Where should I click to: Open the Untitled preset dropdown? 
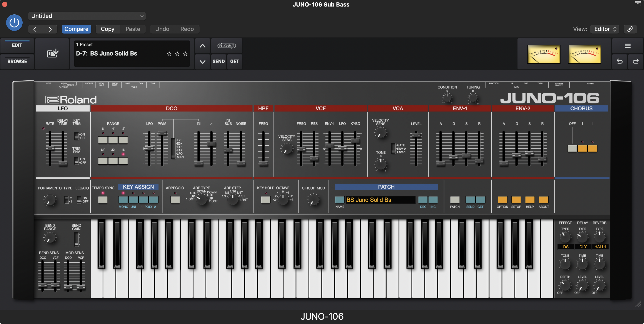[x=87, y=16]
